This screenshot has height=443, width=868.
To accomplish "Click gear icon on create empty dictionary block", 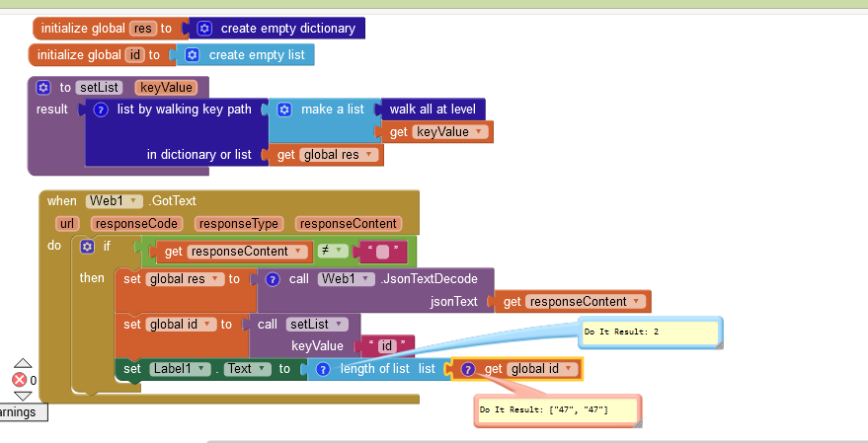I will tap(204, 29).
